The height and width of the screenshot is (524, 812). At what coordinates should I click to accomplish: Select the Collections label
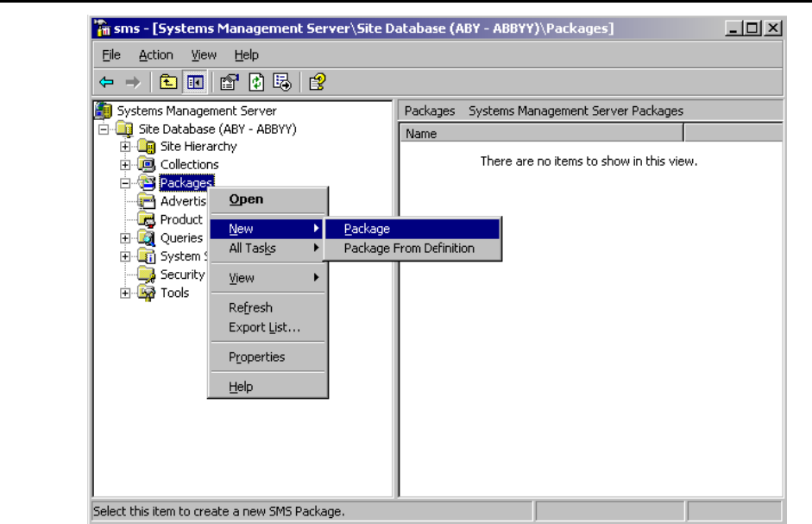click(190, 165)
